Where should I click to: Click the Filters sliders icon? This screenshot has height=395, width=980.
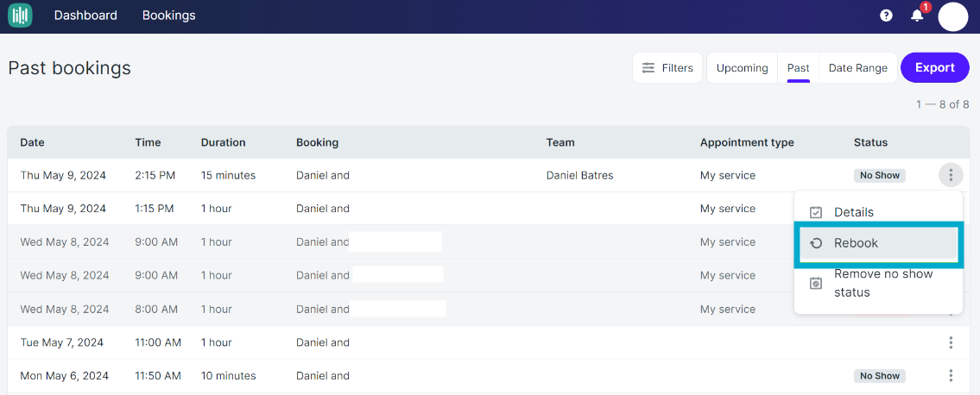click(648, 68)
